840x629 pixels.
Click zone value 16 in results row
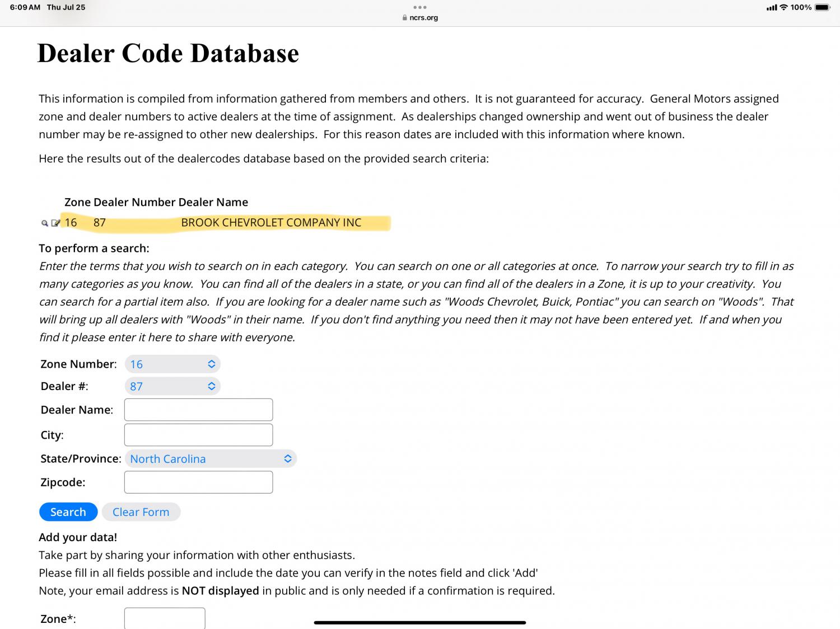71,223
